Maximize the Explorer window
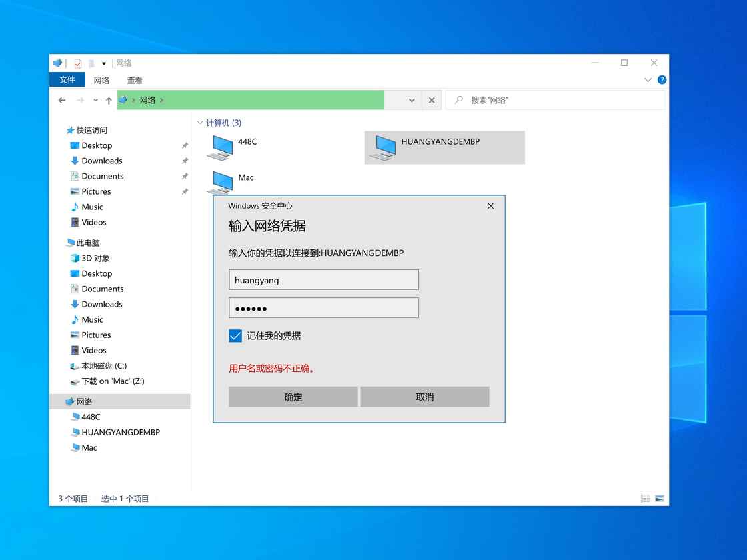747x560 pixels. [624, 63]
